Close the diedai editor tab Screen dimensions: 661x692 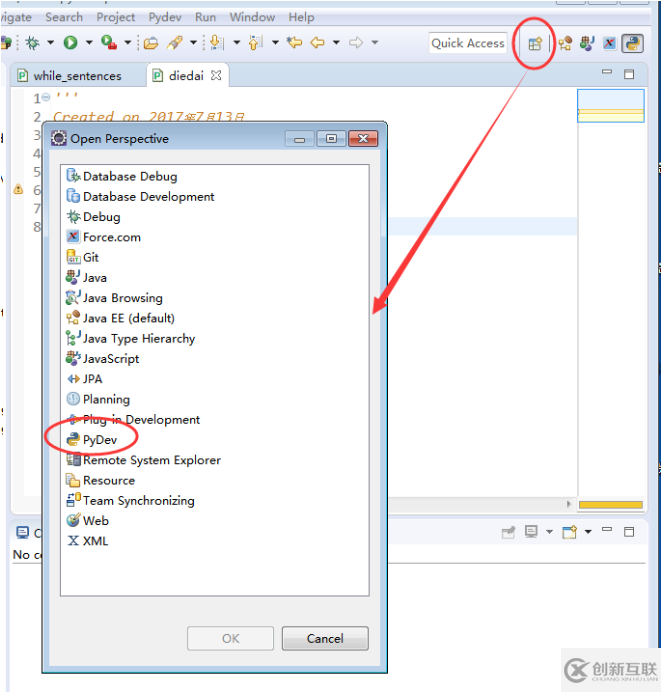tap(216, 75)
